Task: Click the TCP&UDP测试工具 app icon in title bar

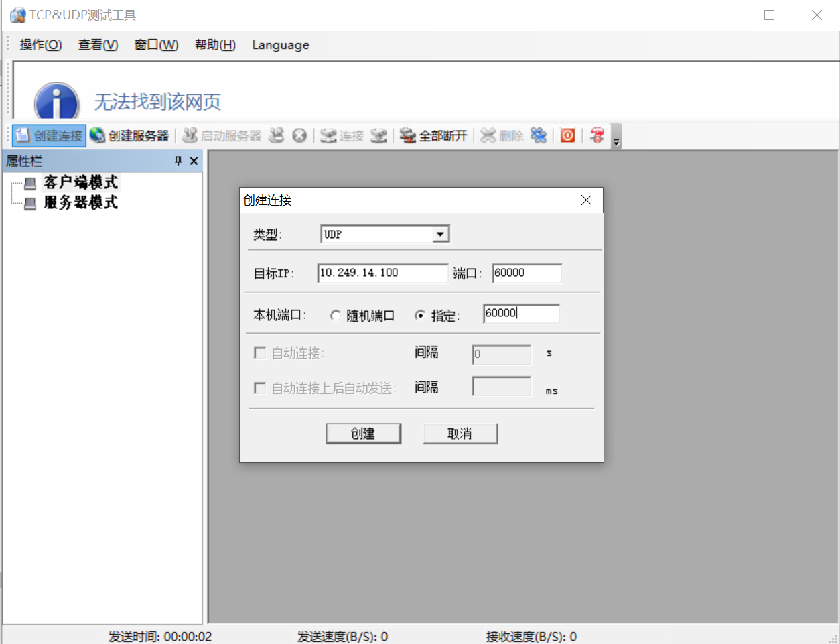Action: point(17,15)
